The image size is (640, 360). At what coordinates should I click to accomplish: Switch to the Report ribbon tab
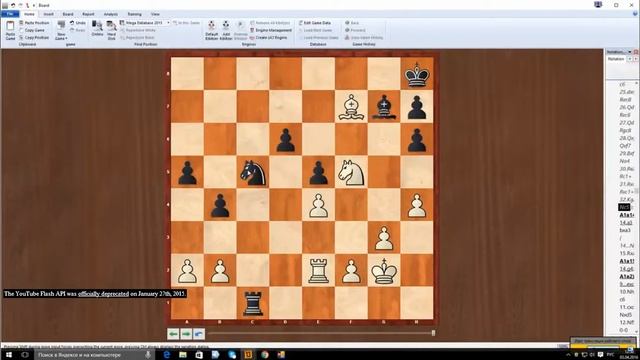pos(88,14)
